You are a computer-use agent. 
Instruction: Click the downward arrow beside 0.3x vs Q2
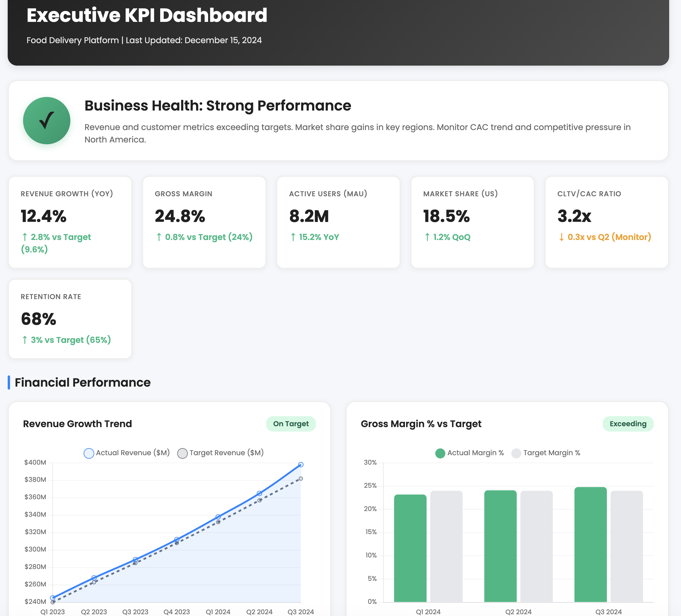(x=561, y=237)
